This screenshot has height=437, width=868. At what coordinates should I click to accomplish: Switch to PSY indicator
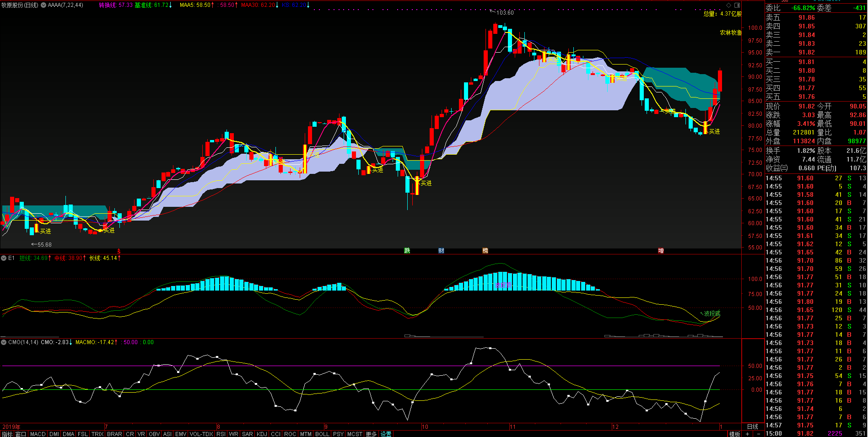tap(339, 434)
